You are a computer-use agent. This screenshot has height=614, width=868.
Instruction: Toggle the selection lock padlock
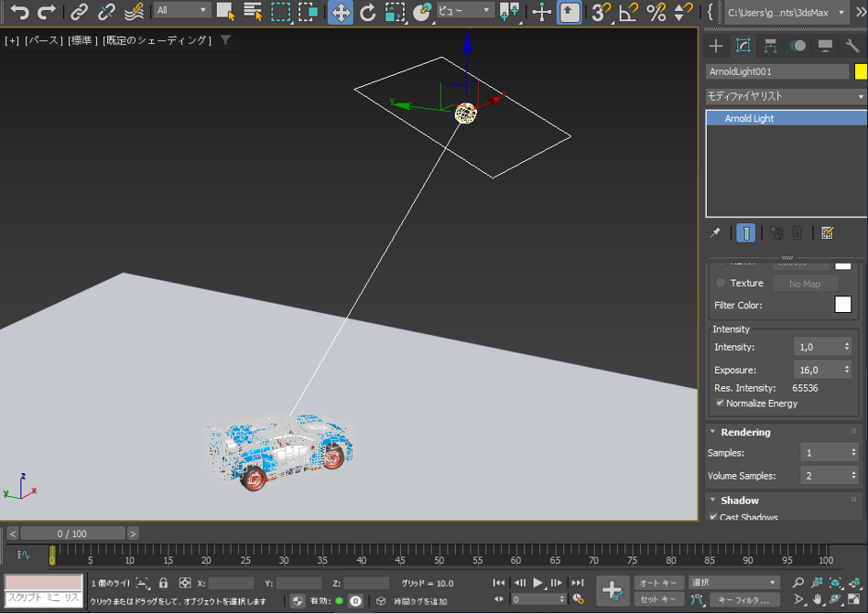(x=163, y=583)
